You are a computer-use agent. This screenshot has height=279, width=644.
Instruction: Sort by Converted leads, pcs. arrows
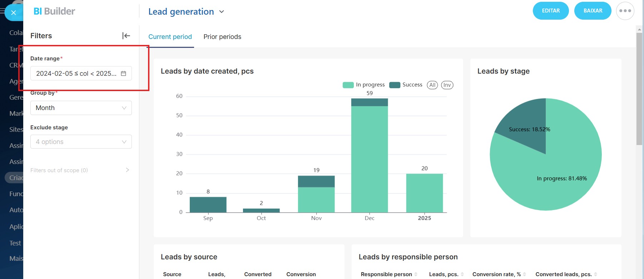click(595, 274)
